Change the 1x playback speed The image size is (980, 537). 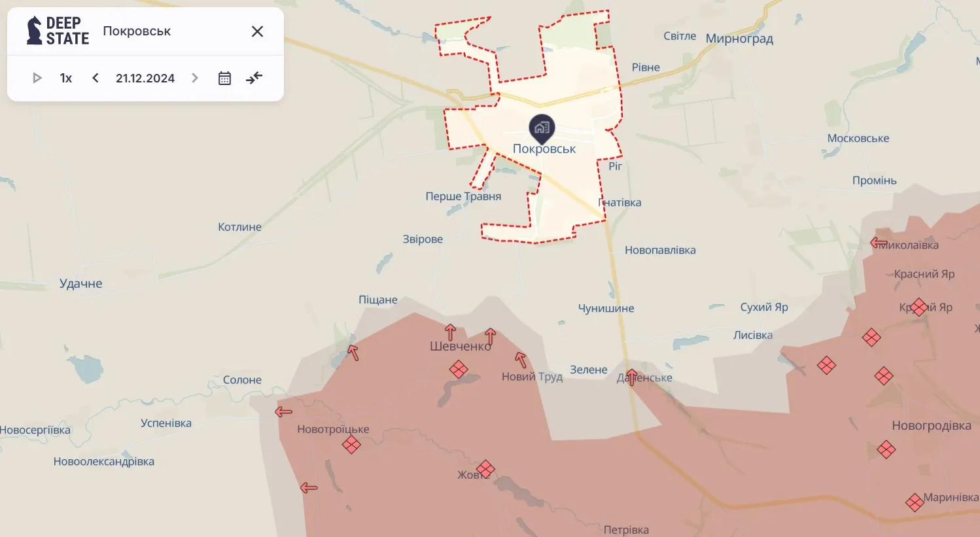click(x=66, y=78)
